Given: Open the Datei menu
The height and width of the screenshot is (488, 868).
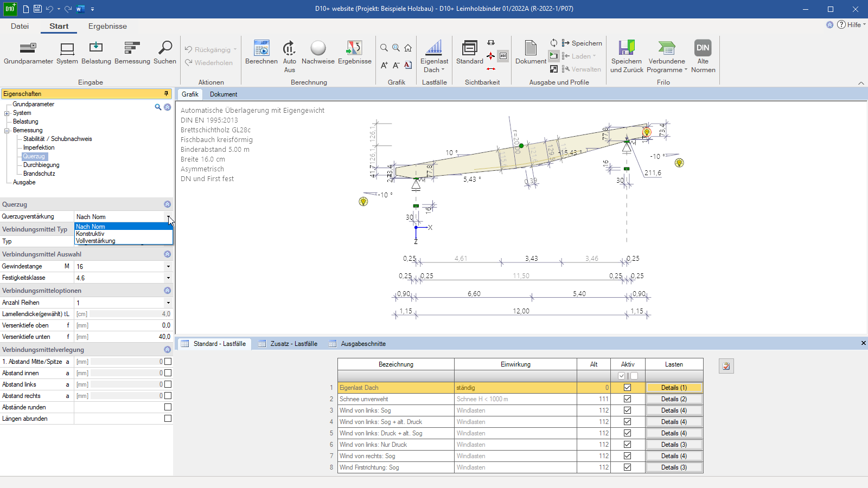Looking at the screenshot, I should (x=20, y=26).
